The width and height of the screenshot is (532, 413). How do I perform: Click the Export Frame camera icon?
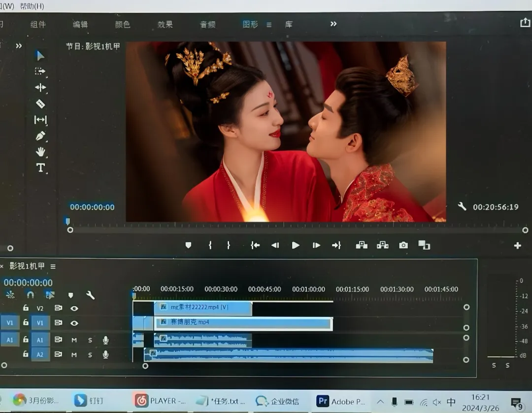tap(403, 245)
